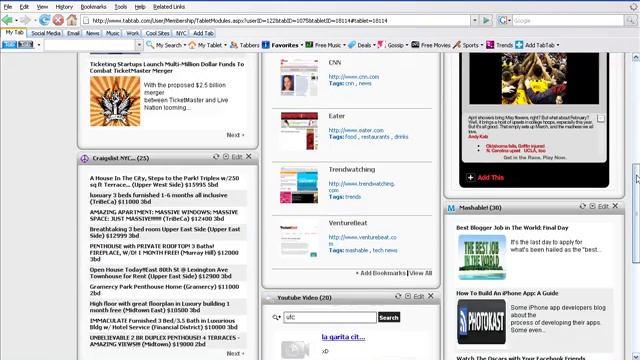Click the Deals tag icon
640x360 pixels.
pyautogui.click(x=351, y=45)
